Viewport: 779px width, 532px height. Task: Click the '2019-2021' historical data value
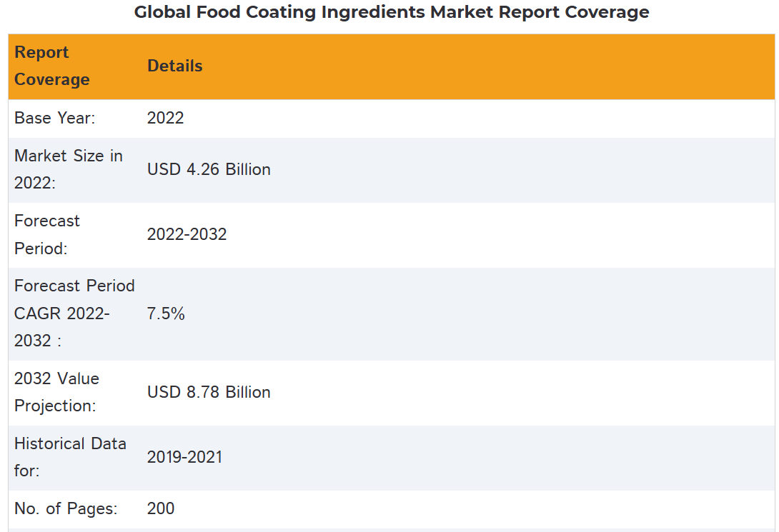pyautogui.click(x=184, y=457)
